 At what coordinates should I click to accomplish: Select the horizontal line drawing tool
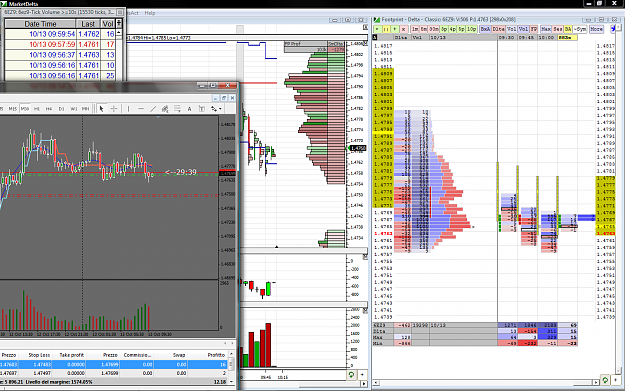click(141, 108)
